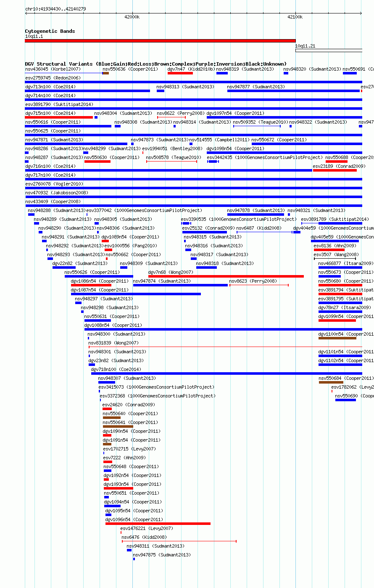Click the red dgv7n68 loss bar
Viewport: 374px width, 588px height.
pyautogui.click(x=226, y=276)
